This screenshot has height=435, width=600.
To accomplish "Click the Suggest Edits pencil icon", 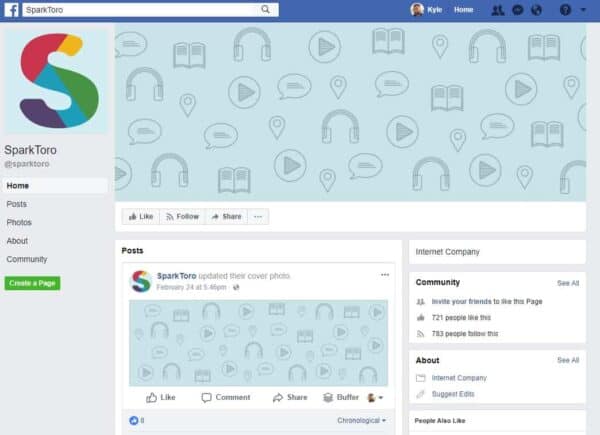I will (421, 394).
